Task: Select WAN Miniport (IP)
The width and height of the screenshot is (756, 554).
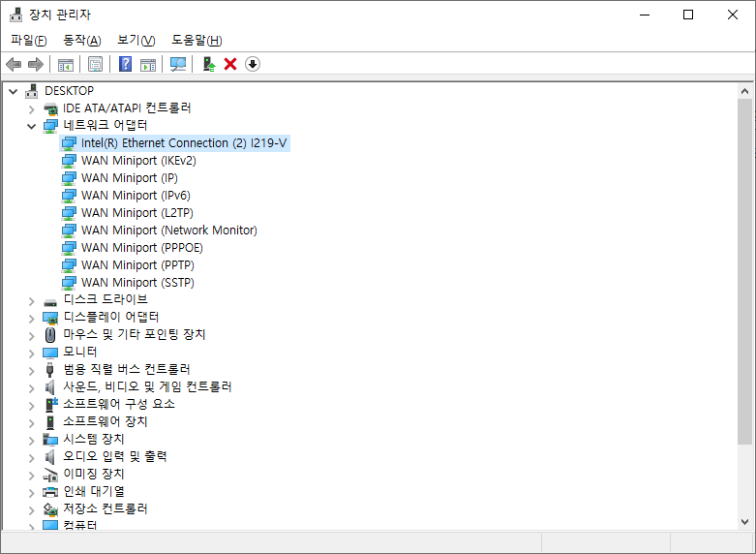Action: click(x=129, y=178)
